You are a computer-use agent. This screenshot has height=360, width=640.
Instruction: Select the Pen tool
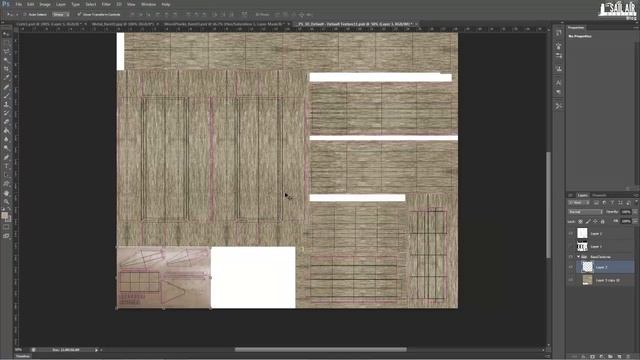pos(6,157)
